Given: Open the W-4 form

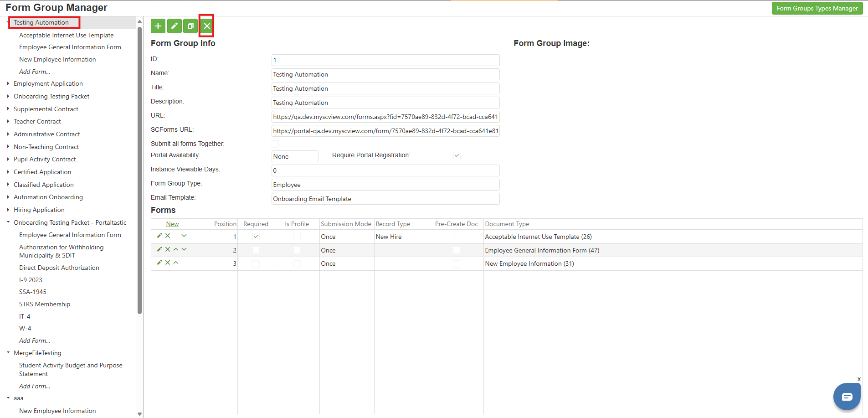Looking at the screenshot, I should tap(25, 328).
